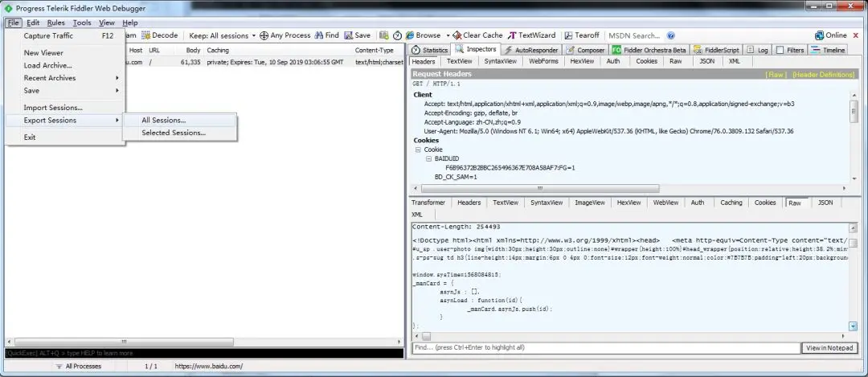The image size is (868, 377).
Task: Click Import Sessions menu item
Action: click(x=65, y=108)
